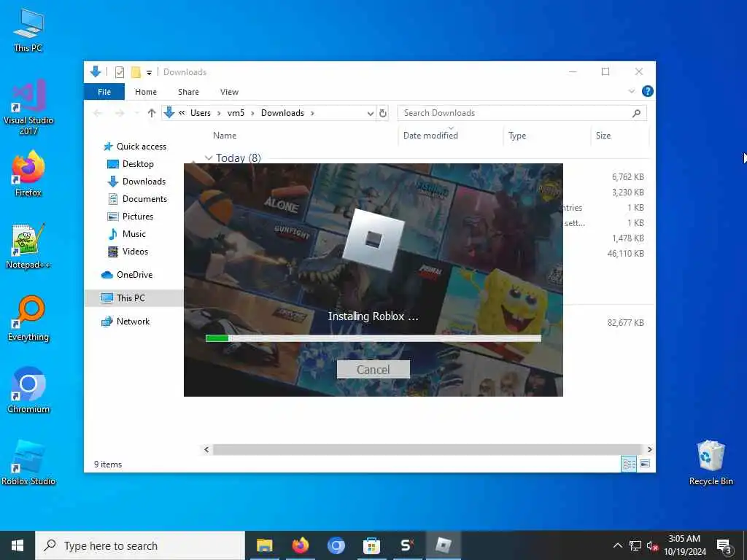This screenshot has height=560, width=747.
Task: Select This PC desktop icon
Action: coord(28,31)
